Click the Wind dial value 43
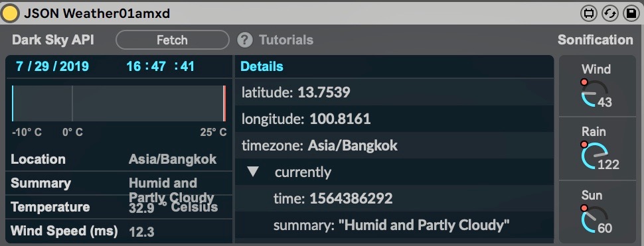Viewport: 644px width, 246px height. coord(605,102)
